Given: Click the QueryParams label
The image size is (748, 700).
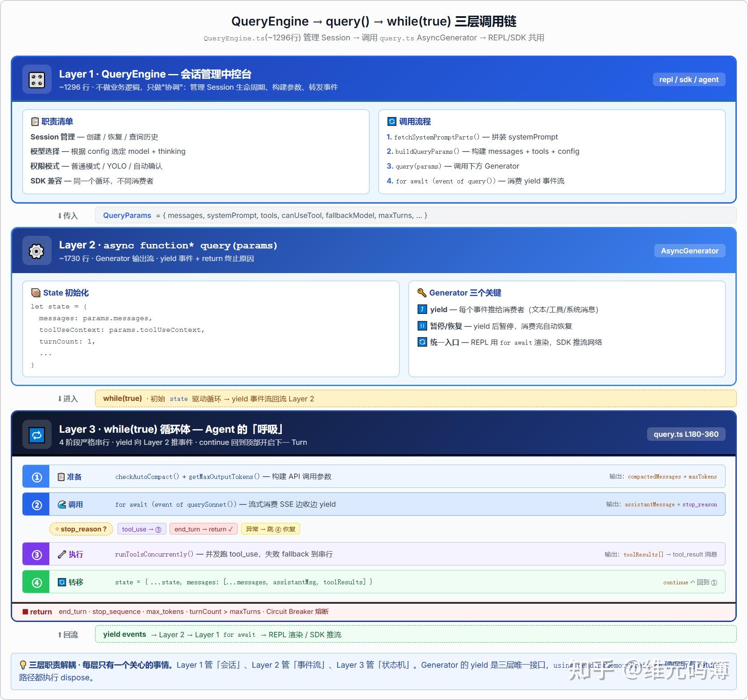Looking at the screenshot, I should pyautogui.click(x=127, y=215).
